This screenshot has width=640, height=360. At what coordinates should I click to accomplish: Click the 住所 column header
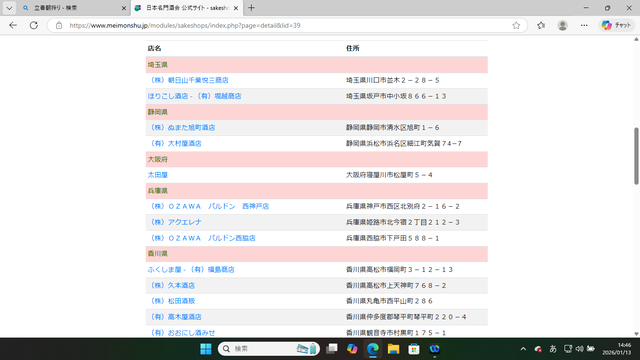pyautogui.click(x=353, y=48)
